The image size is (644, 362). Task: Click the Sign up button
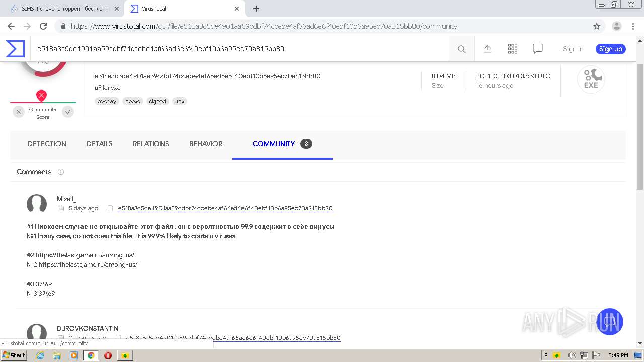pos(611,49)
